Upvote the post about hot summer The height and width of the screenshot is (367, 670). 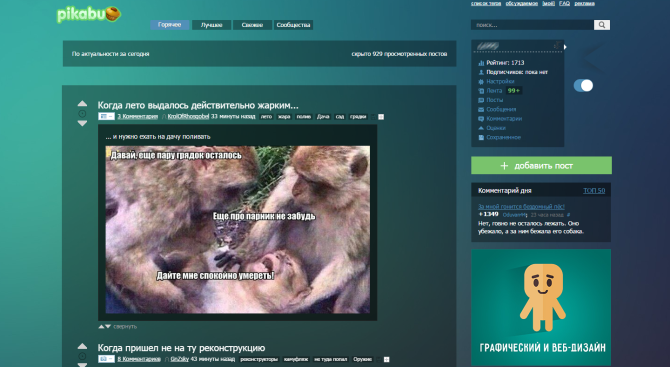tap(82, 103)
